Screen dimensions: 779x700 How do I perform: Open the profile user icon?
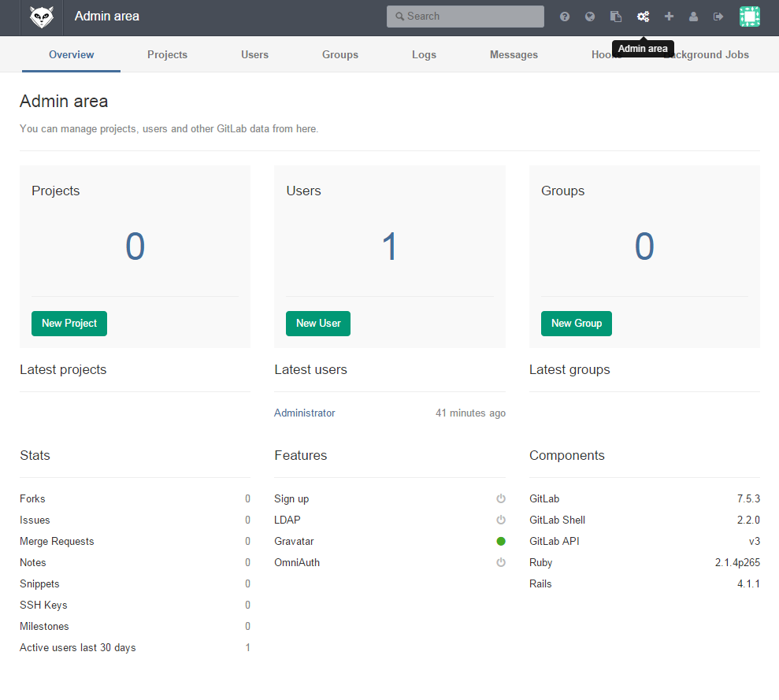(694, 17)
